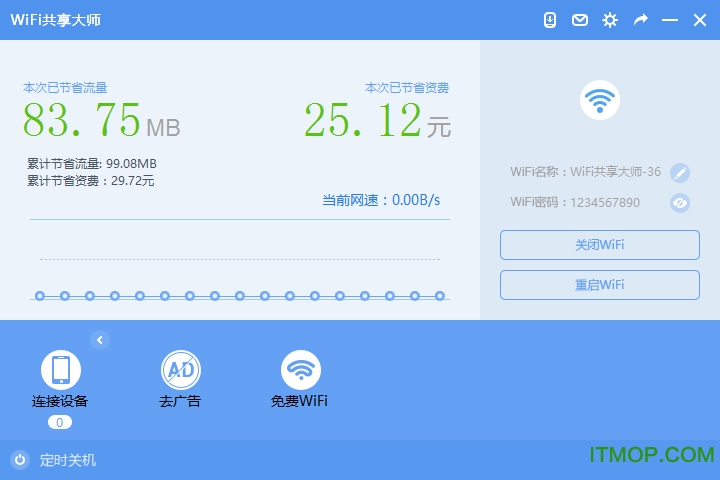Click last data point on speed chart

439,296
